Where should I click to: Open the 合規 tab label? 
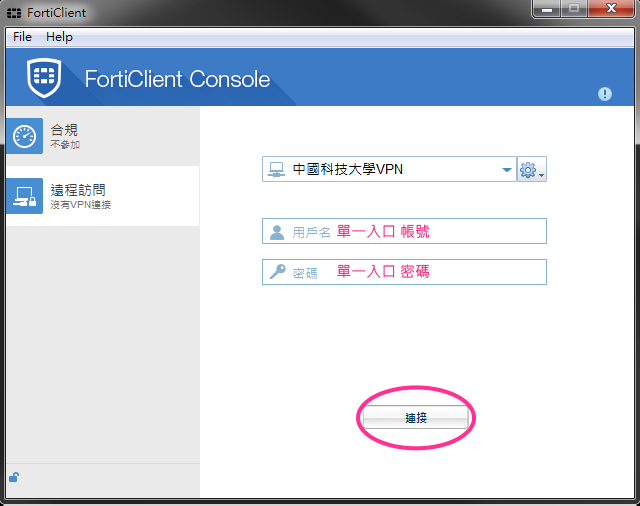[64, 130]
